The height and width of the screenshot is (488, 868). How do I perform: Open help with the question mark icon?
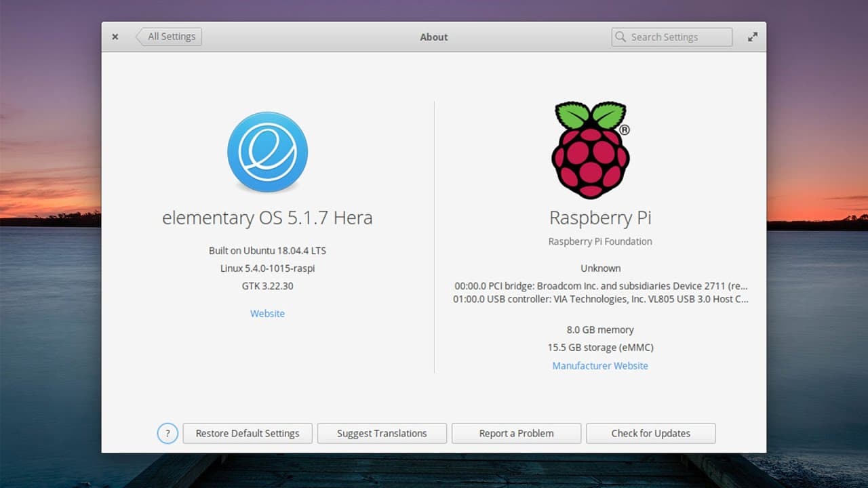167,433
